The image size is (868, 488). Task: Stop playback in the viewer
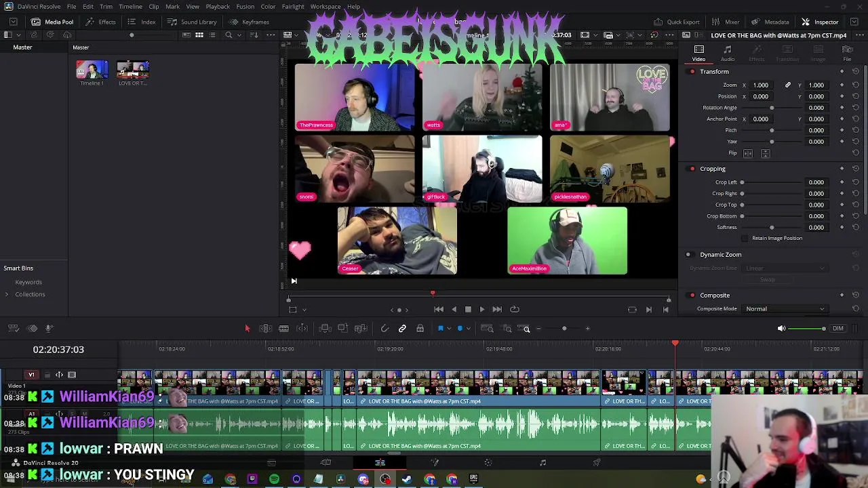[468, 309]
